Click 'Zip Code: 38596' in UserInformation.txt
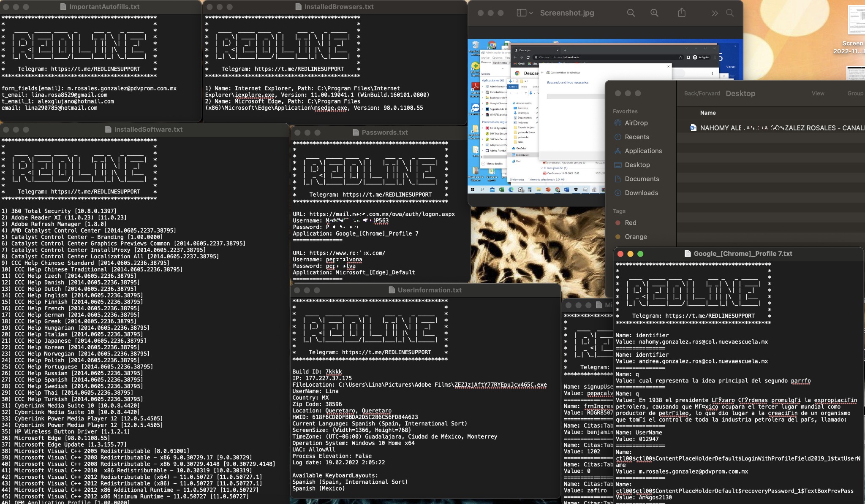Screen dimensions: 865x504 tap(317, 404)
